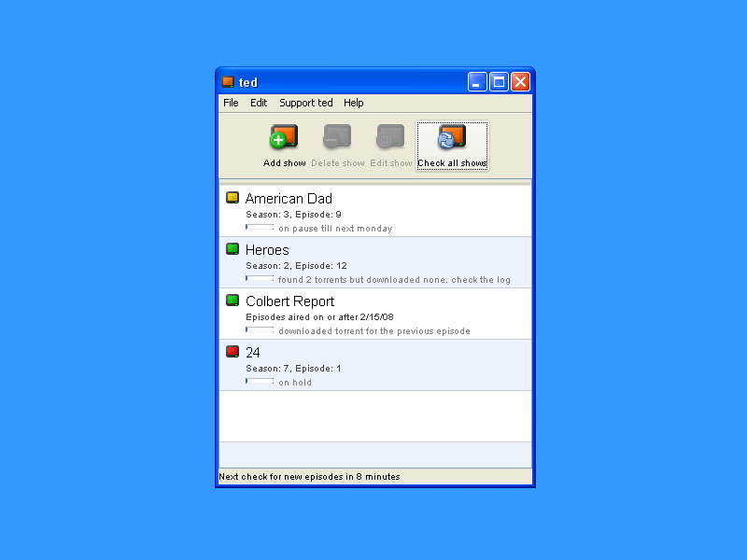Click the progress bar beside on hold
The width and height of the screenshot is (747, 560).
[260, 382]
